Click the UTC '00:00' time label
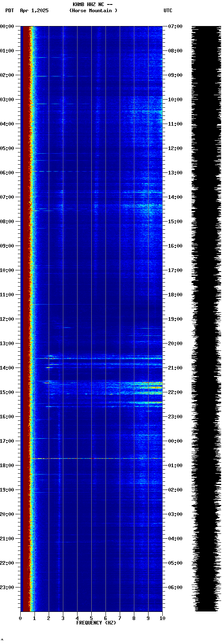 pos(175,441)
